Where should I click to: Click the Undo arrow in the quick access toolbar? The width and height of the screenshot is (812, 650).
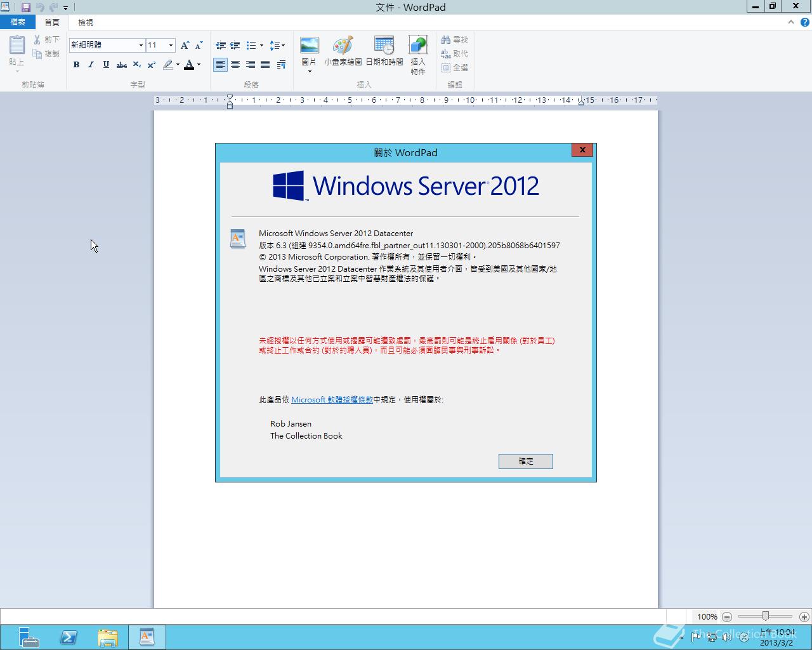click(x=40, y=8)
